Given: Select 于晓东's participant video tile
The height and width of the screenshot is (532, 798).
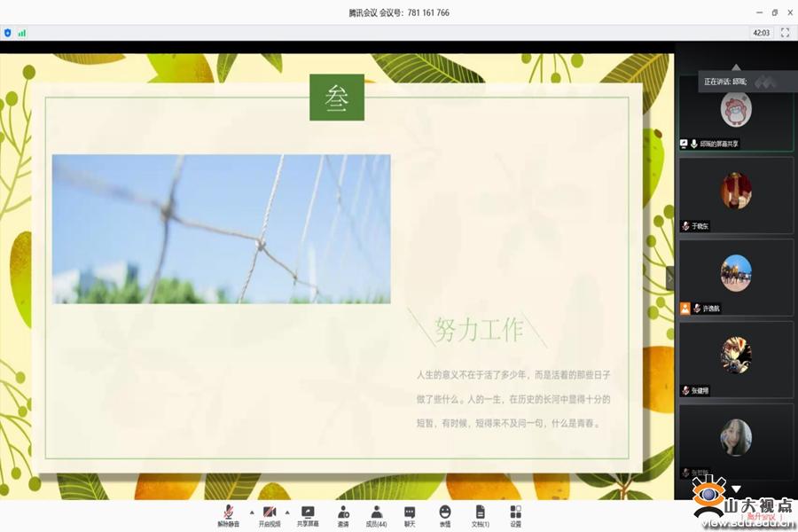Looking at the screenshot, I should click(736, 195).
